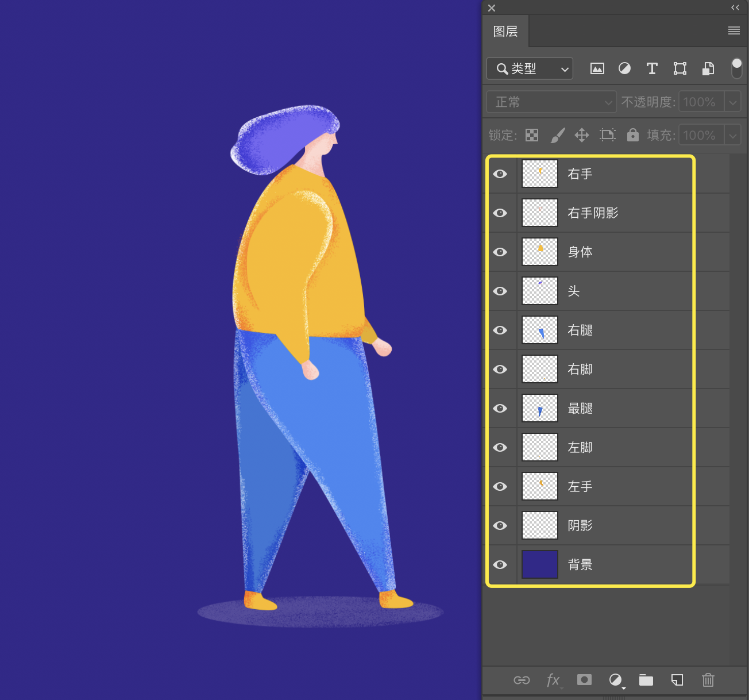Screen dimensions: 749x700
Task: Filter layers by text type
Action: [x=652, y=69]
